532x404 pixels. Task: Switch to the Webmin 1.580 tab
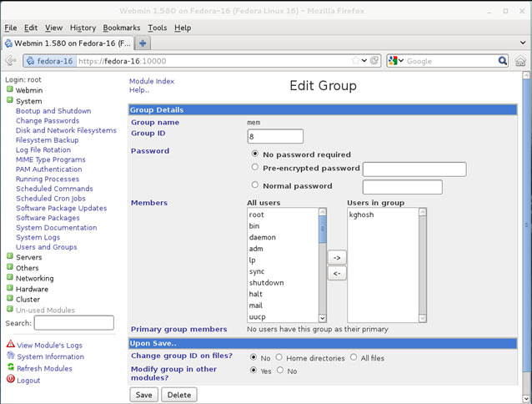(68, 43)
